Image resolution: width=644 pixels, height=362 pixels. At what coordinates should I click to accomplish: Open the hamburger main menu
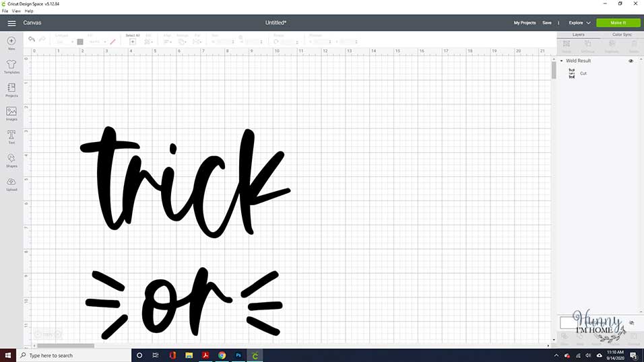pyautogui.click(x=11, y=23)
